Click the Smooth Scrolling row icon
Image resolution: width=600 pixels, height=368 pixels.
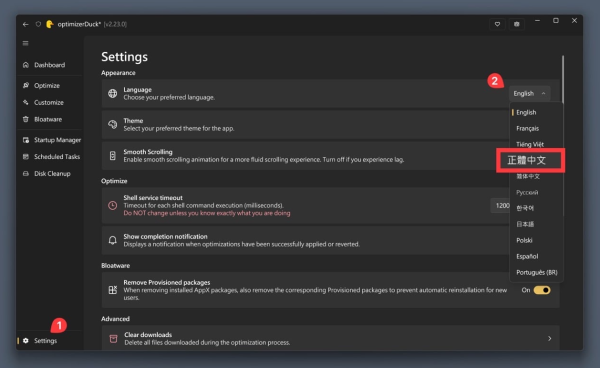click(x=112, y=156)
